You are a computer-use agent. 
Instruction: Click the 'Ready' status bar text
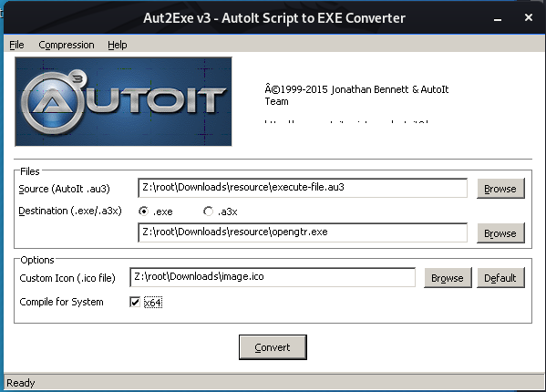coord(21,383)
